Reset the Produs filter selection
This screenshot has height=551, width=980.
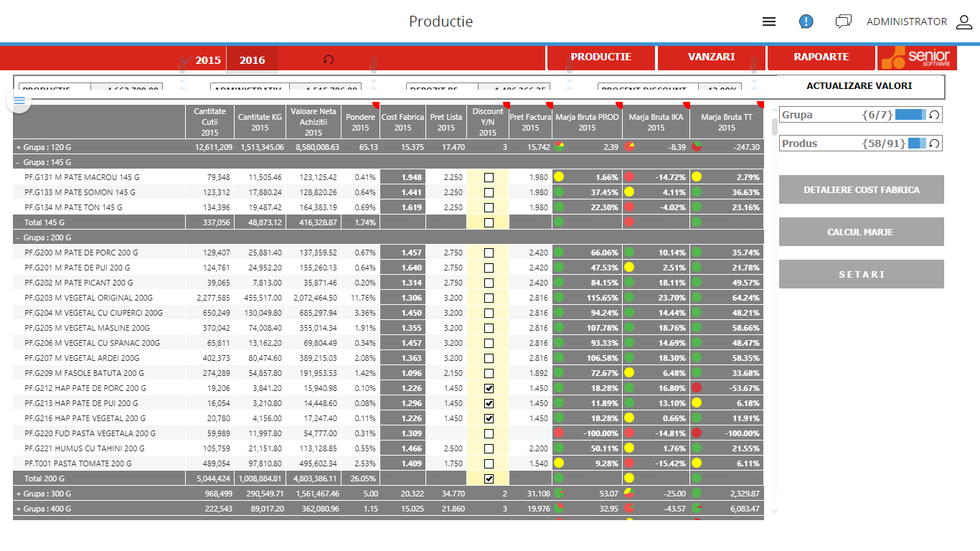click(934, 143)
